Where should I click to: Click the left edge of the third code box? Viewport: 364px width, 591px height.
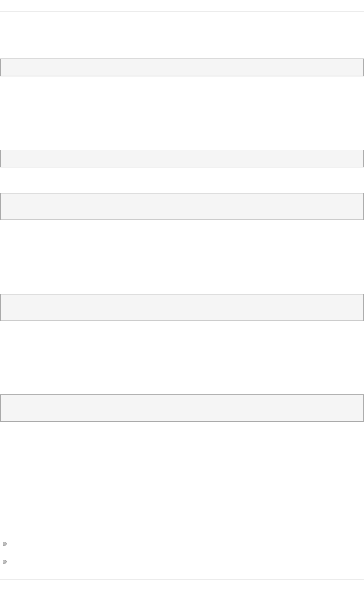1,207
